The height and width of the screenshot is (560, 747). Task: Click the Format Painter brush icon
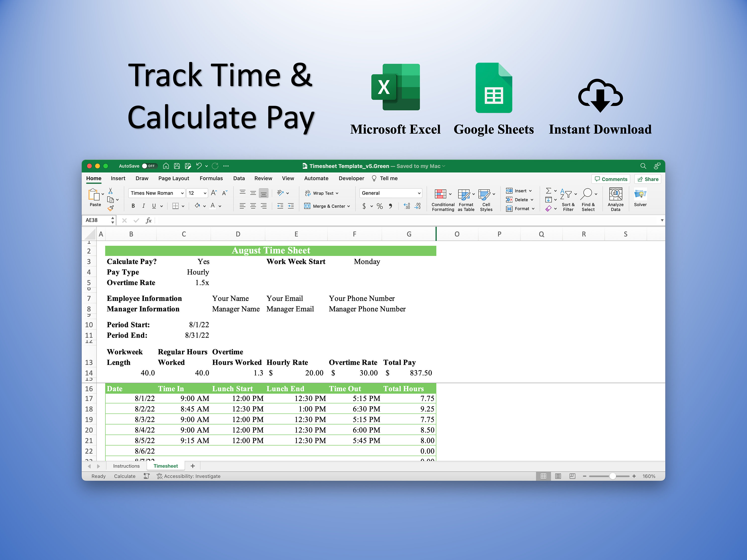point(110,208)
